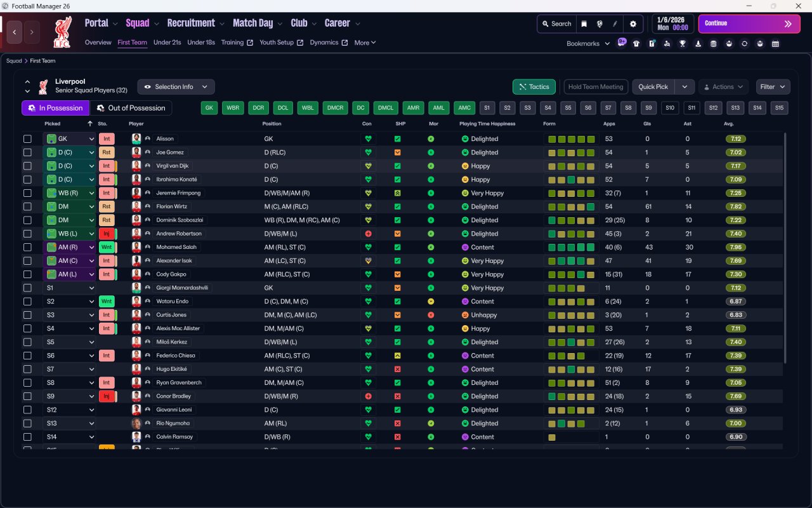Select Florian Wirtz's row checkbox
Image resolution: width=812 pixels, height=508 pixels.
(x=27, y=206)
